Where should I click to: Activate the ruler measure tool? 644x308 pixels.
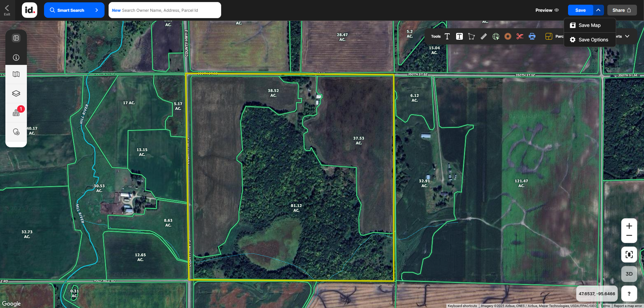click(484, 36)
